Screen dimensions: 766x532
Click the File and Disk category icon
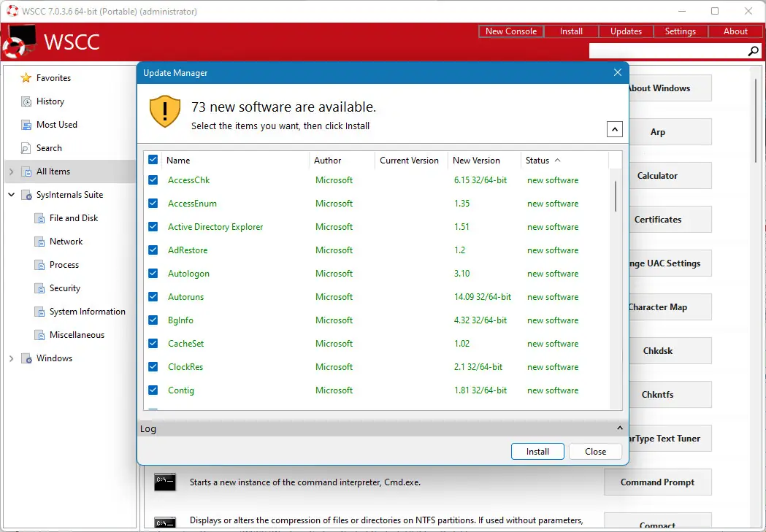pos(39,218)
